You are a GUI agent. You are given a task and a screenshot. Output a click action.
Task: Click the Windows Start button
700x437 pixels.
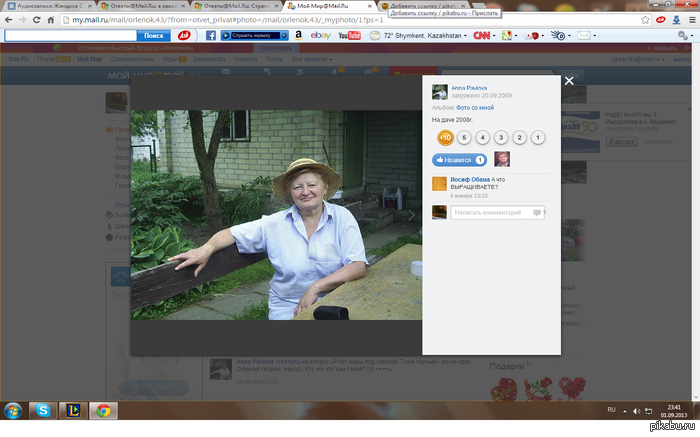(14, 410)
